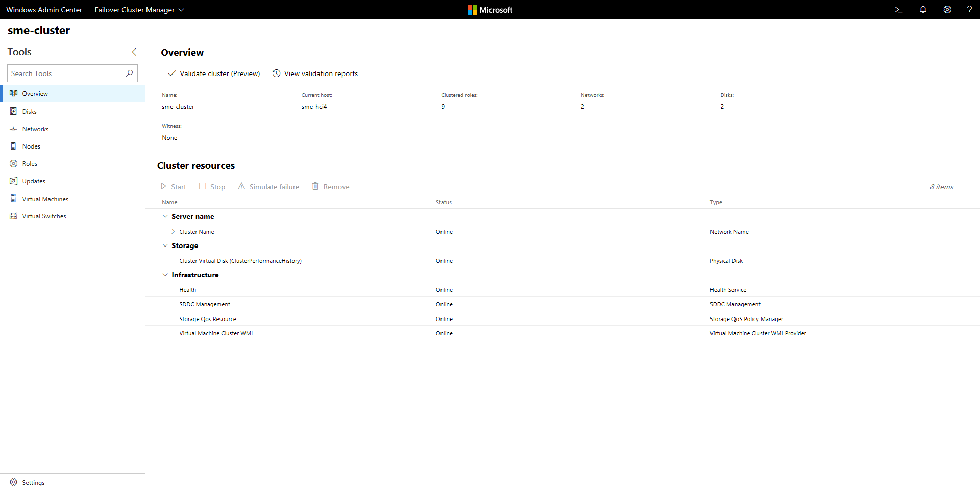Collapse the Server name group
The image size is (980, 491).
click(x=165, y=216)
